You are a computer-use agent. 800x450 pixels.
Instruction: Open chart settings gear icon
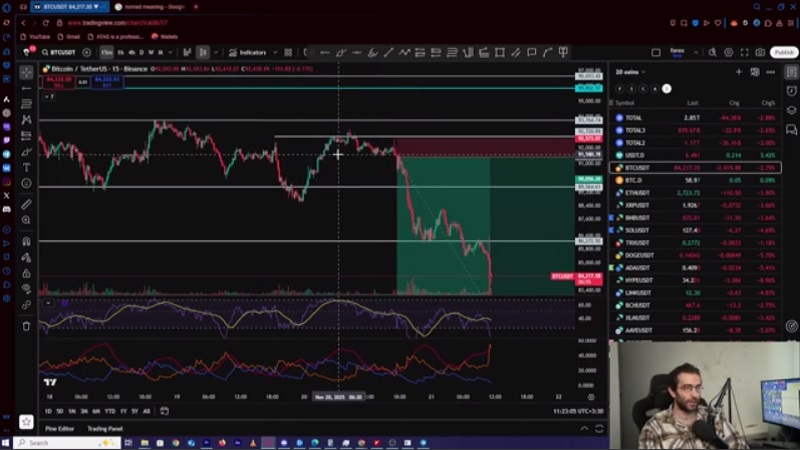point(726,52)
